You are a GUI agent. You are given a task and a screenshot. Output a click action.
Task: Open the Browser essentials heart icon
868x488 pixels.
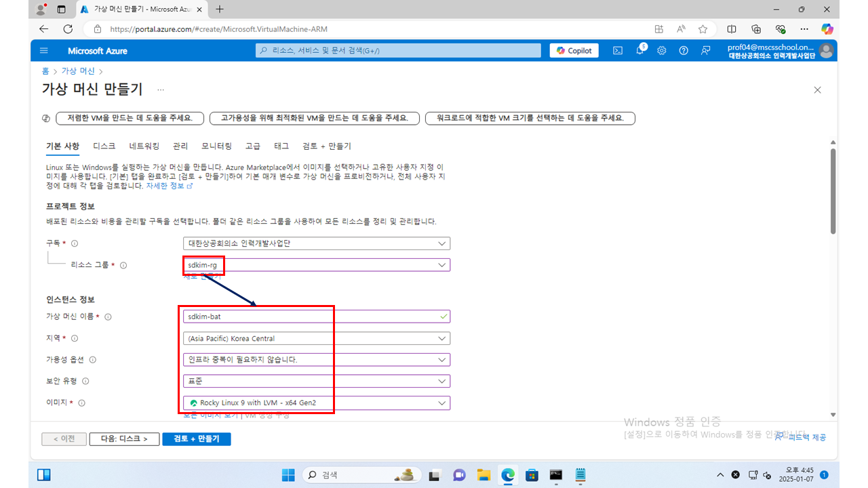[781, 29]
